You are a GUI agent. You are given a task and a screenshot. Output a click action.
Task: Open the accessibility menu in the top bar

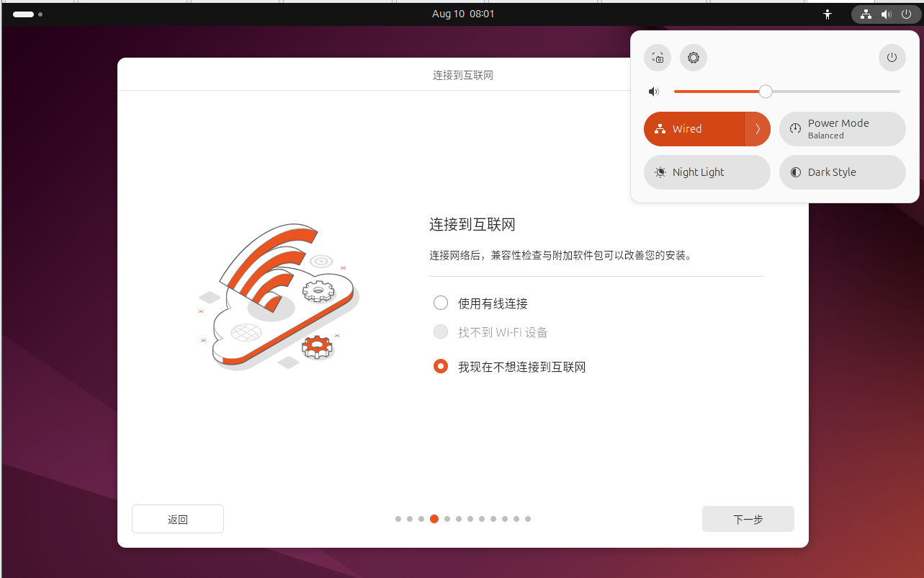(827, 14)
